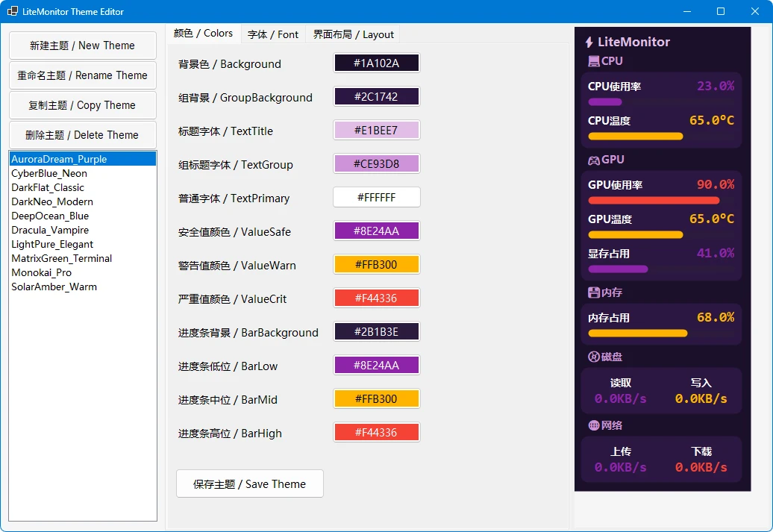Select the 颜色 / Colors tab
Image resolution: width=773 pixels, height=532 pixels.
pyautogui.click(x=203, y=34)
